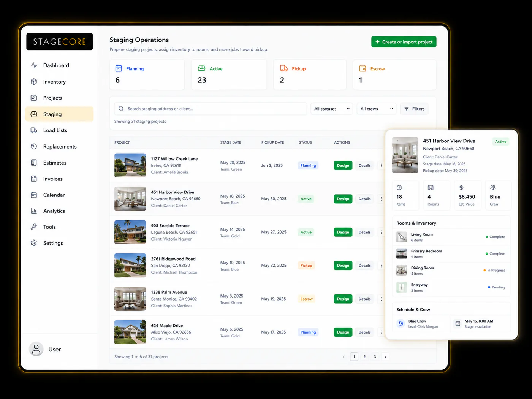Image resolution: width=532 pixels, height=399 pixels.
Task: Click the Active card sofa icon
Action: [x=201, y=68]
